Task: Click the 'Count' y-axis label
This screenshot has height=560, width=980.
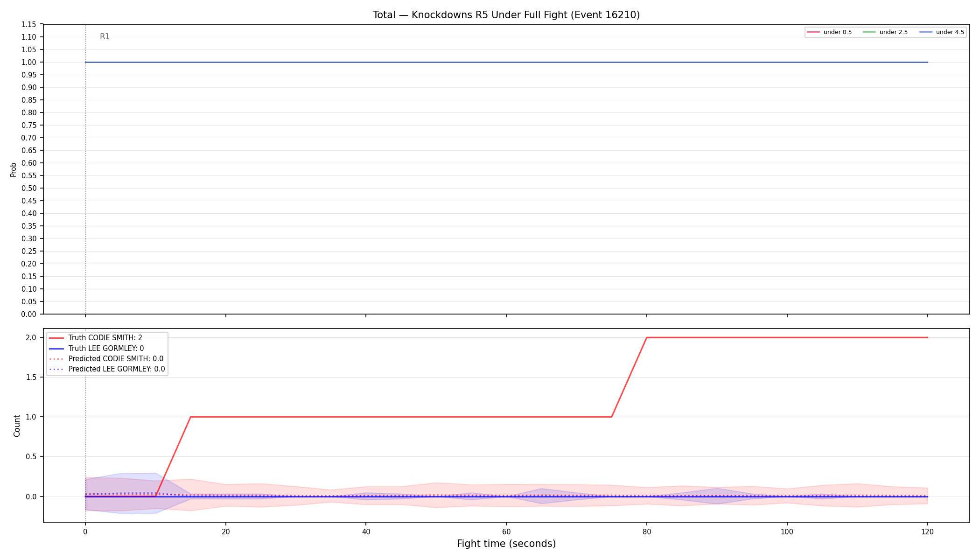Action: point(17,426)
